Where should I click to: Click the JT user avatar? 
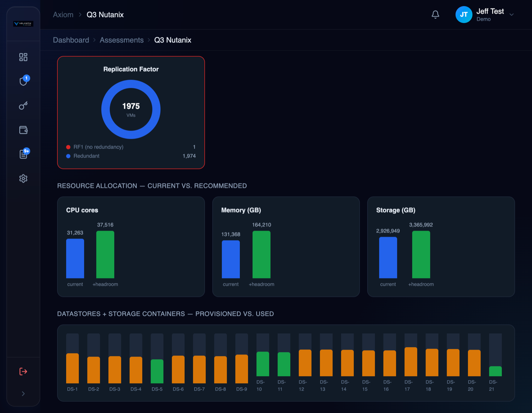click(x=464, y=14)
